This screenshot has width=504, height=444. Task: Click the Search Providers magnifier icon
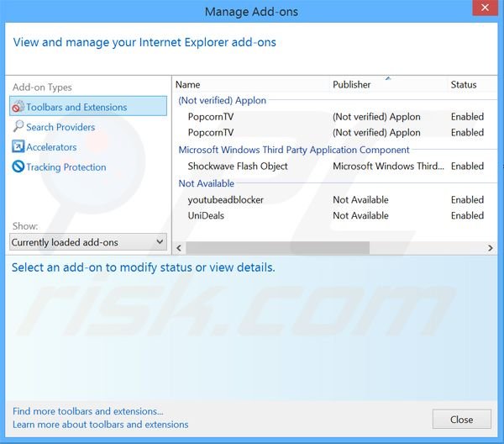[18, 126]
